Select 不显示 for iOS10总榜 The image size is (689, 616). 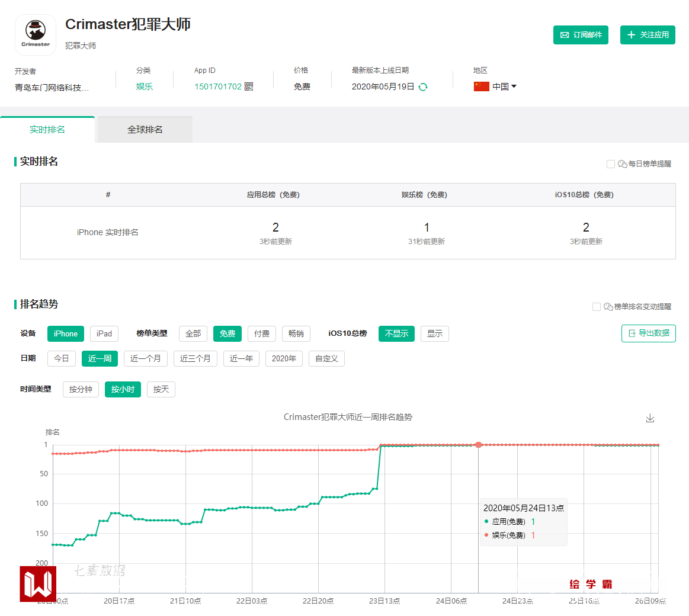396,333
